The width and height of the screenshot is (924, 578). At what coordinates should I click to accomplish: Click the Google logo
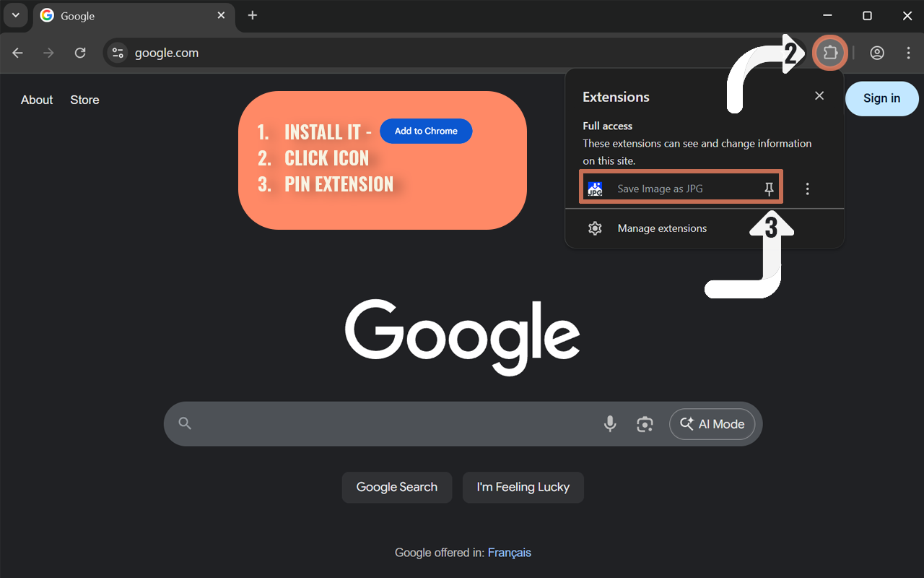click(463, 336)
